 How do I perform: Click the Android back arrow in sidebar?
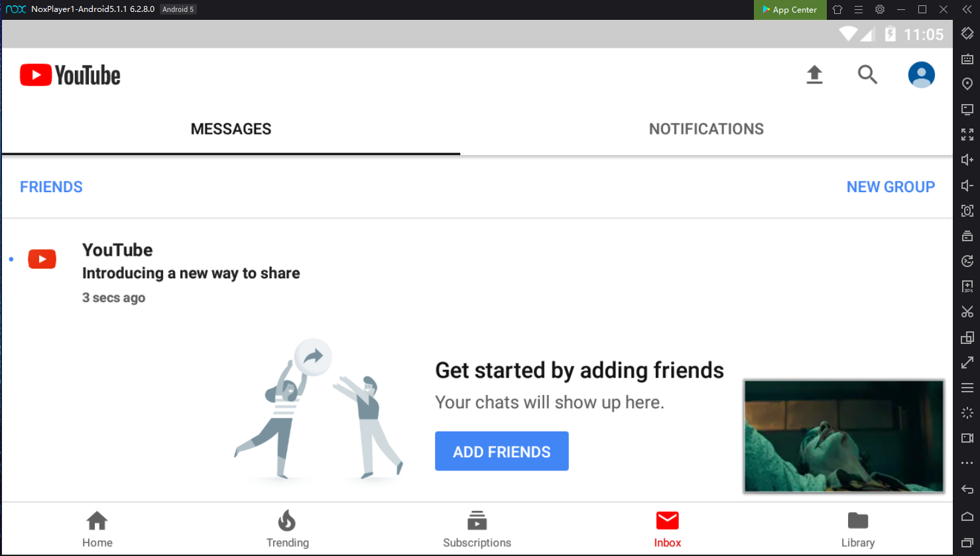[967, 490]
